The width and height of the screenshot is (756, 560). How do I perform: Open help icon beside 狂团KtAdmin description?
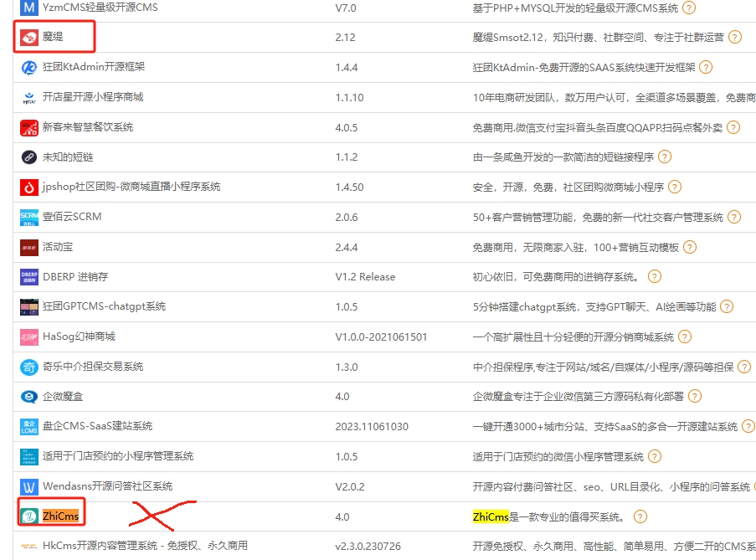tap(706, 68)
